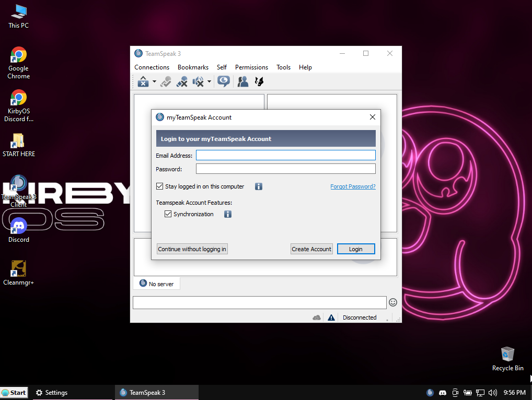
Task: Click the 9:56 PM clock
Action: pyautogui.click(x=514, y=393)
